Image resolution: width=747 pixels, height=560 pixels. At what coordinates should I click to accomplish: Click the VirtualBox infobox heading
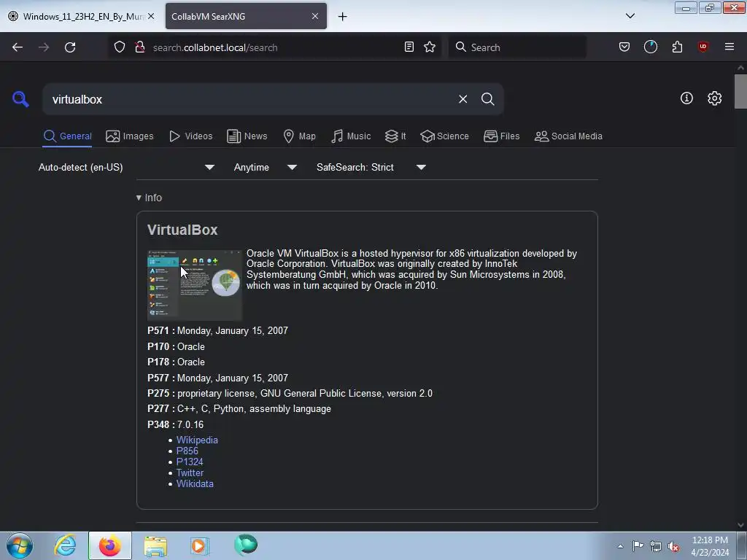click(182, 230)
